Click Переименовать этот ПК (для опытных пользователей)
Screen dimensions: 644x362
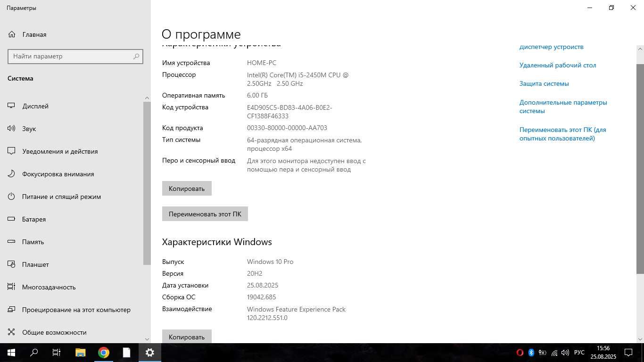click(x=563, y=134)
